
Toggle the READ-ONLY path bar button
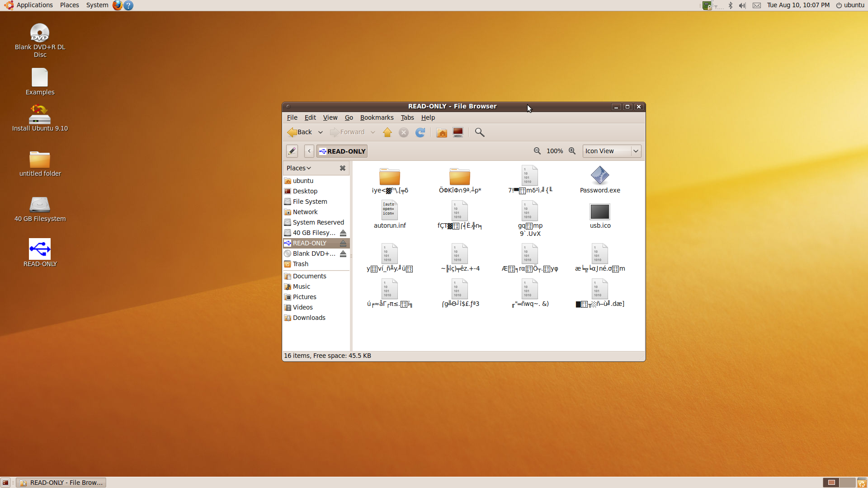pyautogui.click(x=342, y=151)
